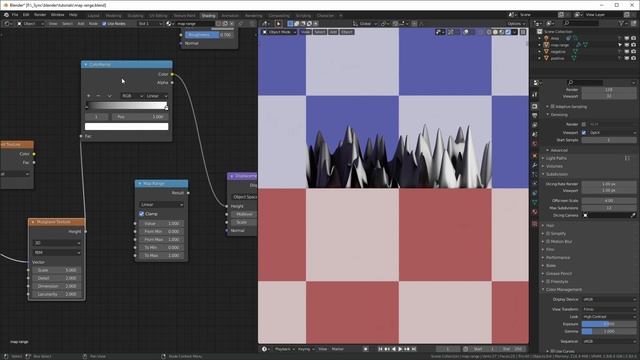640x360 pixels.
Task: Expand the Light Paths panel
Action: click(556, 158)
